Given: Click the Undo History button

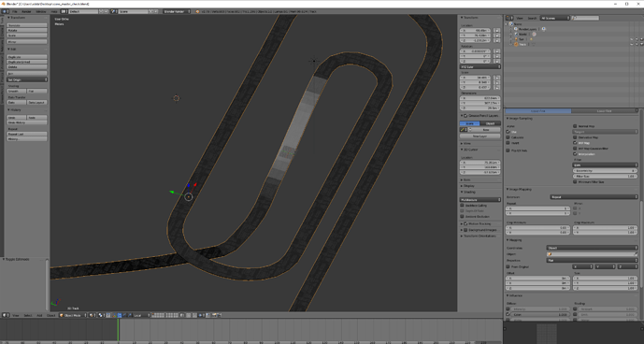Looking at the screenshot, I should 27,122.
